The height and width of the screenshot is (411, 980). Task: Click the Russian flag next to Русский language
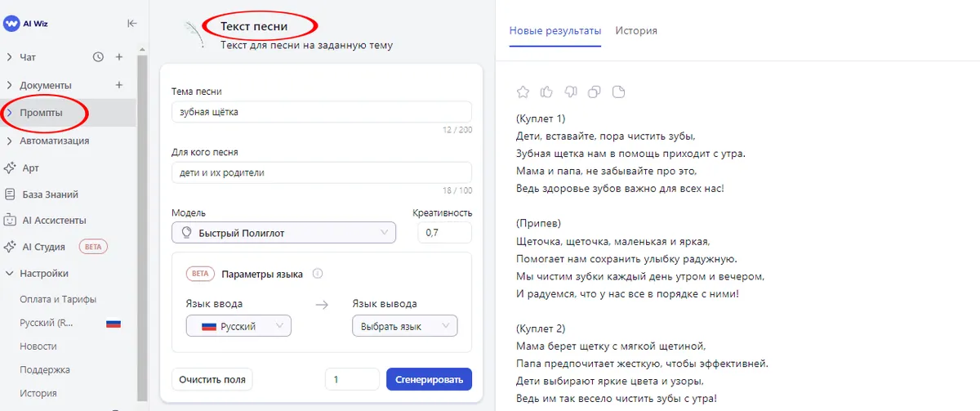[114, 324]
